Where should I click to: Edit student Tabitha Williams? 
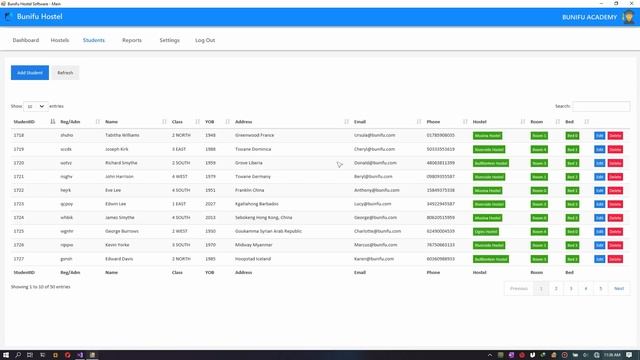[x=600, y=136]
